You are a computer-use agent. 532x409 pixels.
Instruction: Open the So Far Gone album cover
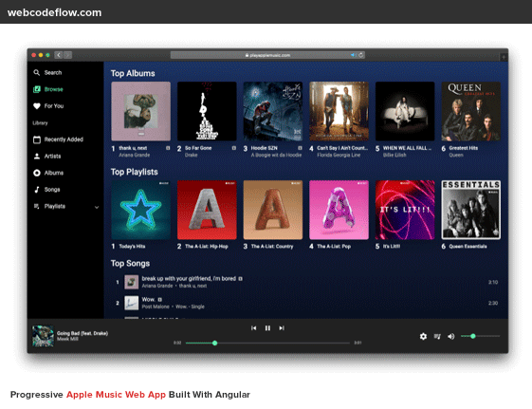207,111
